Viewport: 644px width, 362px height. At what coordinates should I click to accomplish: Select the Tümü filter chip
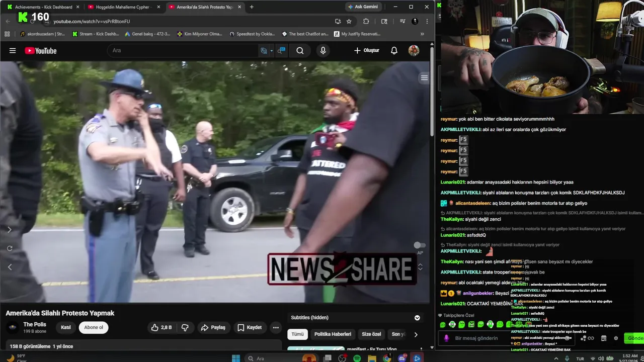pyautogui.click(x=298, y=334)
